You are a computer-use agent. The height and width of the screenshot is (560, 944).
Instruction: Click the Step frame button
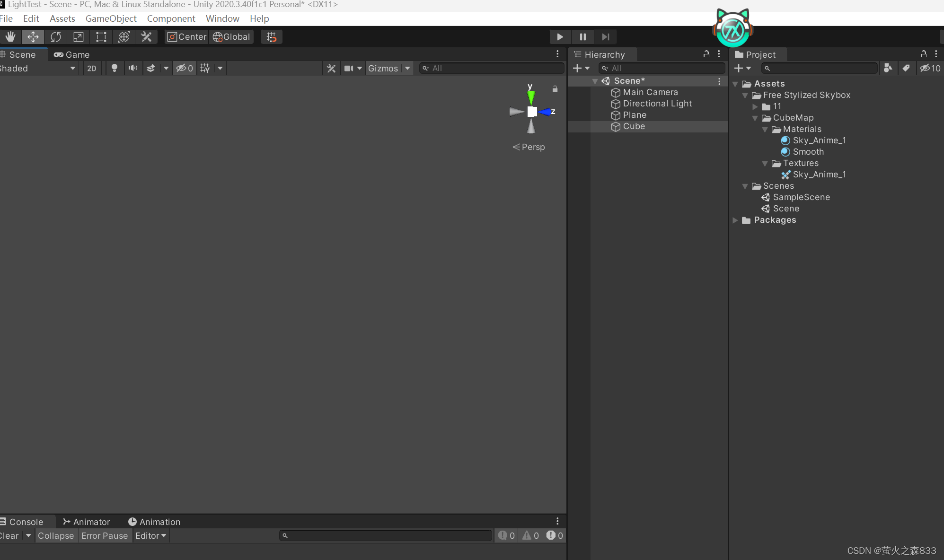605,37
